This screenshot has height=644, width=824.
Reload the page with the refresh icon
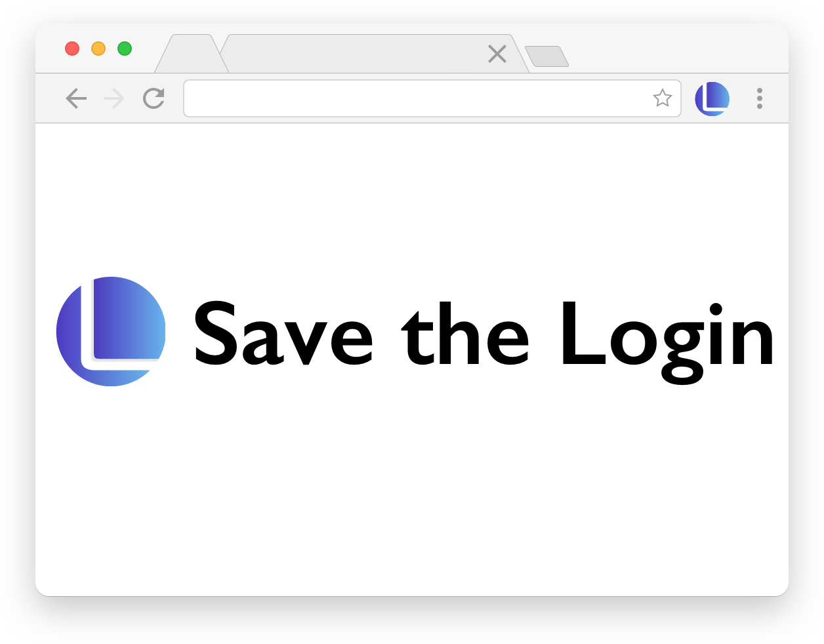click(x=154, y=98)
